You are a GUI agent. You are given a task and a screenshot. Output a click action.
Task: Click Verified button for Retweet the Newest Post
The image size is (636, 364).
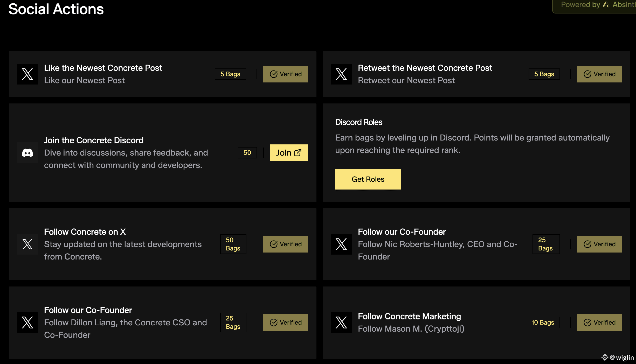point(599,74)
